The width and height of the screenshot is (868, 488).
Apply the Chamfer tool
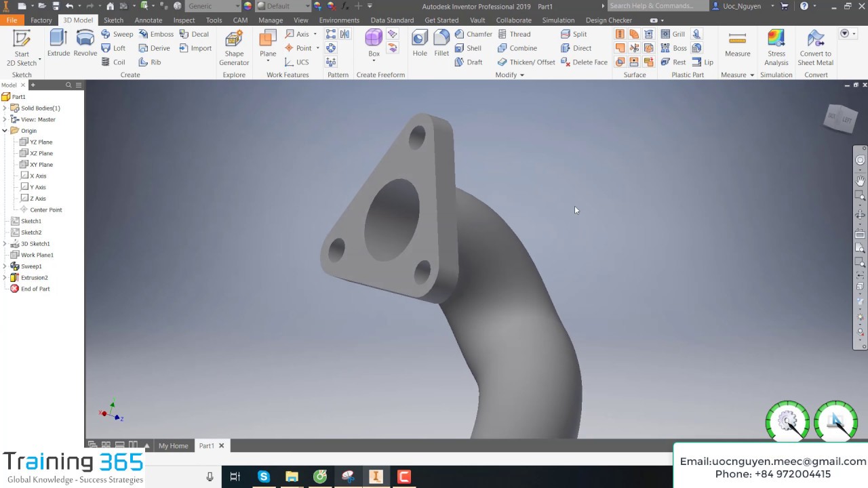[x=473, y=34]
